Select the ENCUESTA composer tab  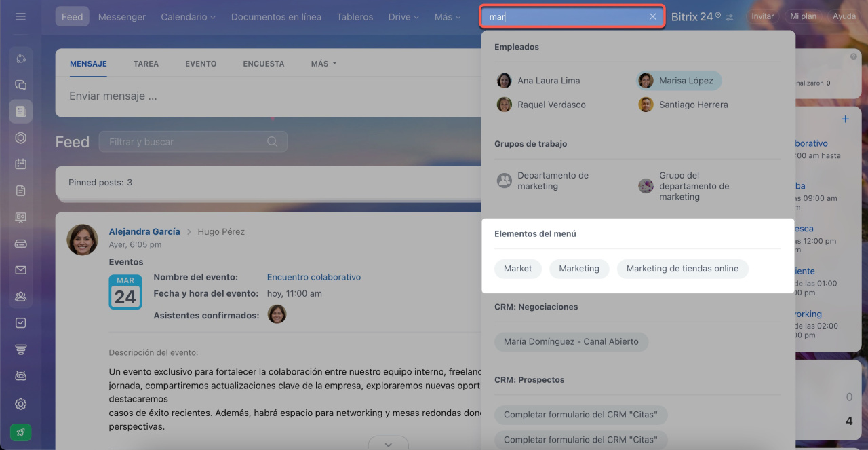[x=264, y=64]
